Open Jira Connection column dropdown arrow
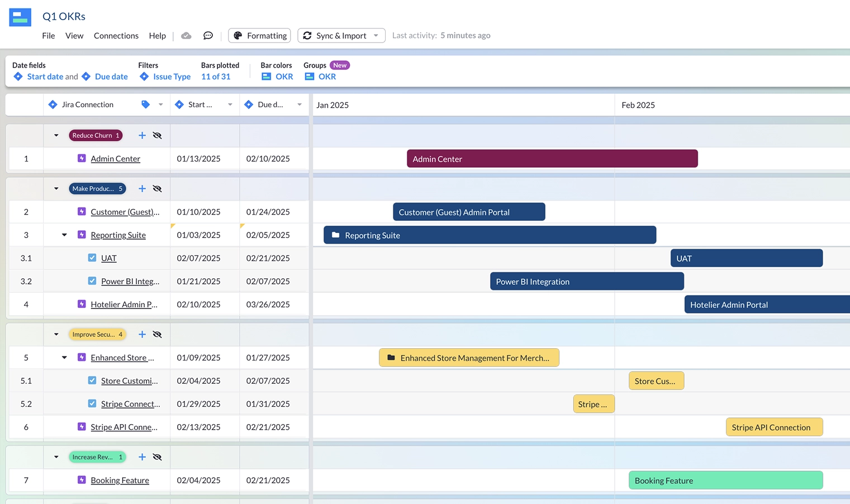850x504 pixels. point(160,104)
